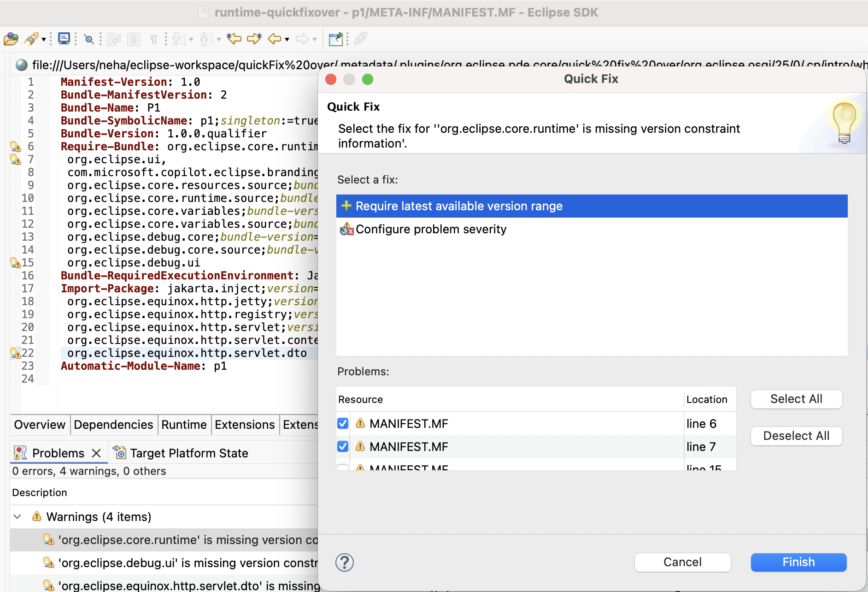This screenshot has width=868, height=592.
Task: Open the Runtime tab
Action: click(184, 425)
